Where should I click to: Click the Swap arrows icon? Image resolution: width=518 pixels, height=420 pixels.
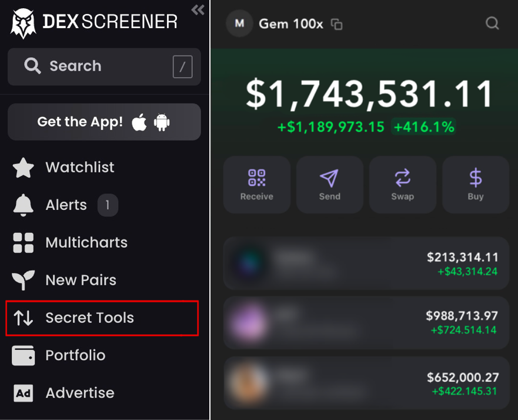tap(403, 178)
